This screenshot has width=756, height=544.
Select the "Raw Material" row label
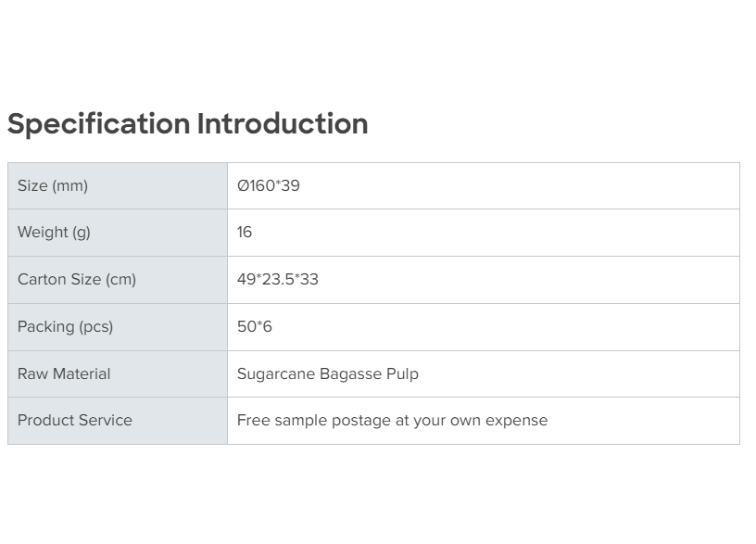(x=64, y=373)
